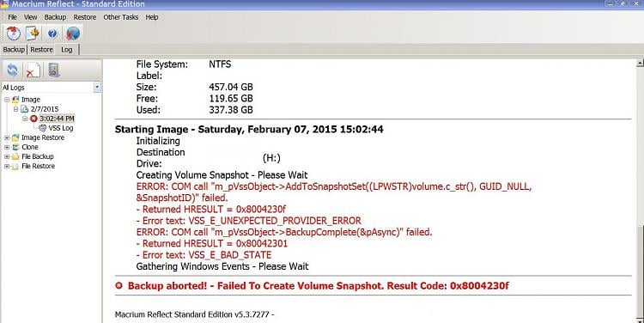Select the File Restore label in tree
644x323 pixels.
coord(38,166)
